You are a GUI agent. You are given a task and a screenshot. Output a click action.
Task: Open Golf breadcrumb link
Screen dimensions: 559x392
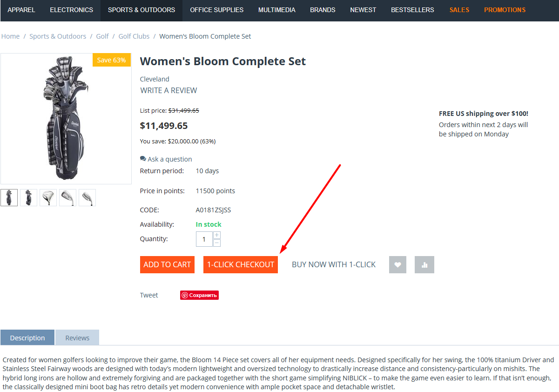click(x=102, y=36)
